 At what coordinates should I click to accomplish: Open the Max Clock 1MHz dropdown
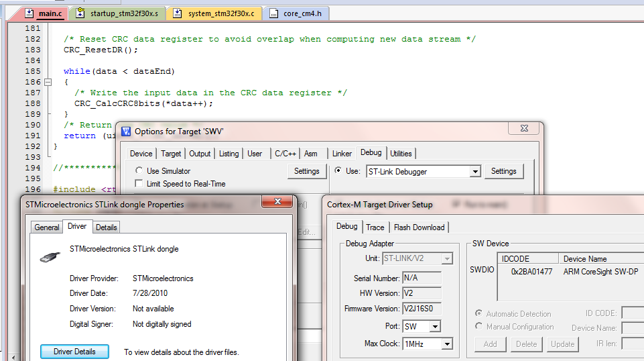tap(447, 344)
